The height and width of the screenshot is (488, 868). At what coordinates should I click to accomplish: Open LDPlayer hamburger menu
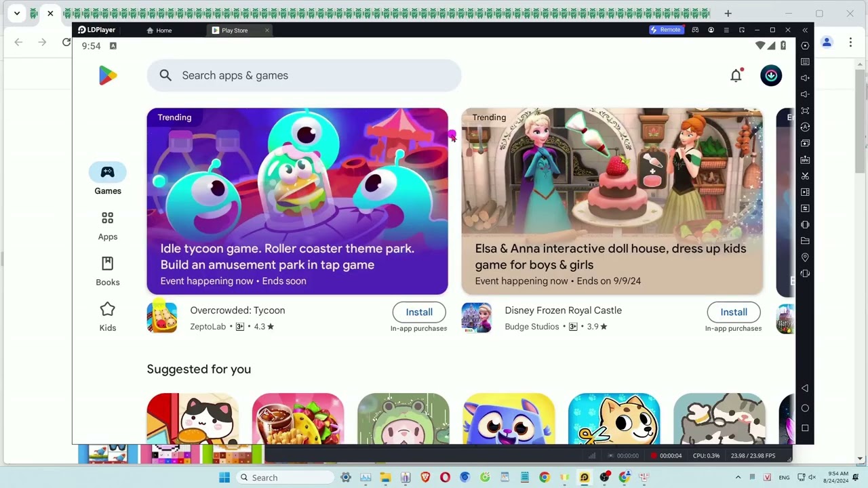pyautogui.click(x=726, y=30)
